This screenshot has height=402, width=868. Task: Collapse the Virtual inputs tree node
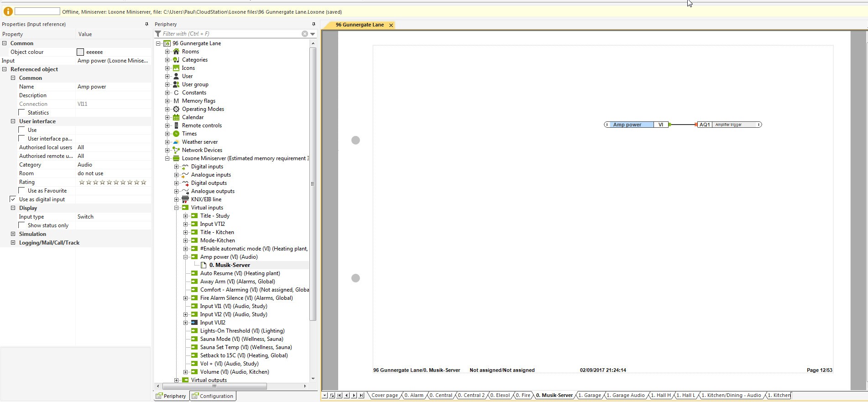point(177,208)
